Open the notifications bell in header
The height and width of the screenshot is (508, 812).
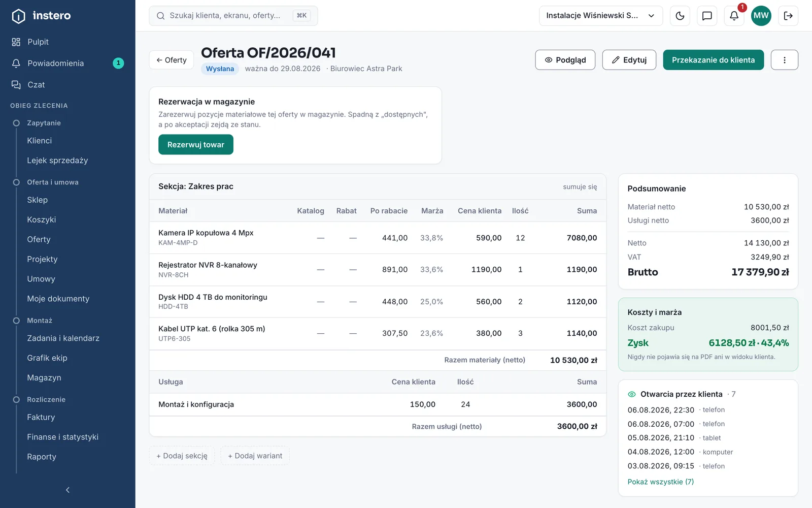point(734,16)
